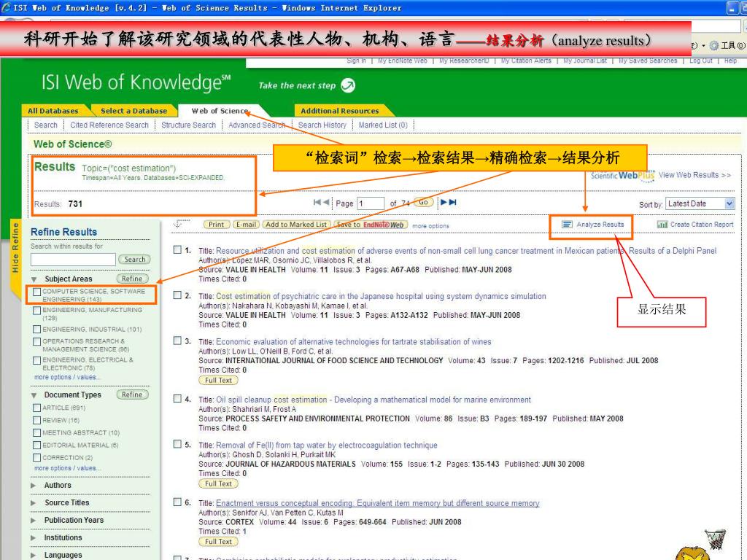This screenshot has width=747, height=560.
Task: Switch to the Select a Database tab
Action: 134,111
